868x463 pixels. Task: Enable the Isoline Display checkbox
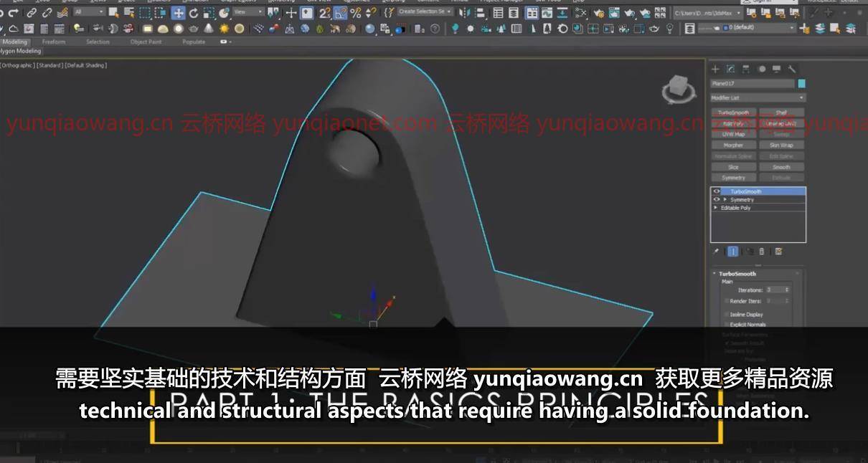[x=726, y=315]
